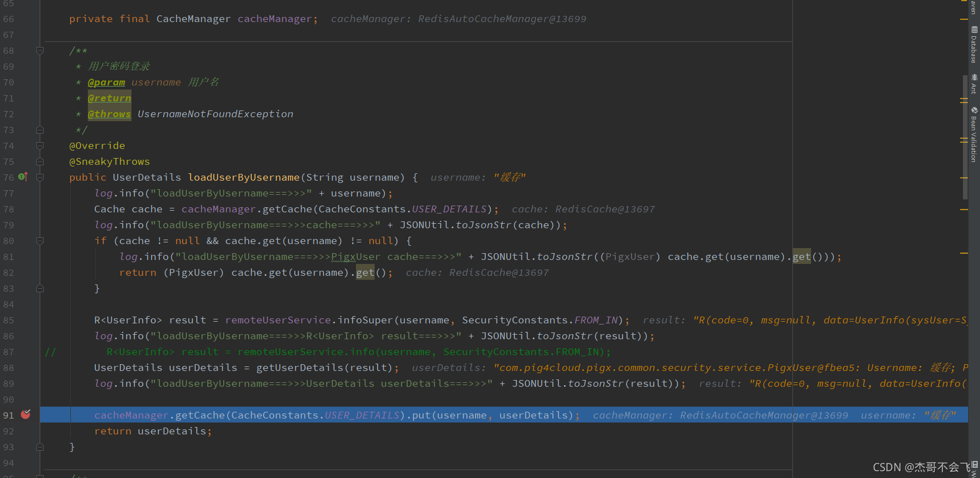Click the @return Javadoc tag
The height and width of the screenshot is (478, 980).
[109, 98]
